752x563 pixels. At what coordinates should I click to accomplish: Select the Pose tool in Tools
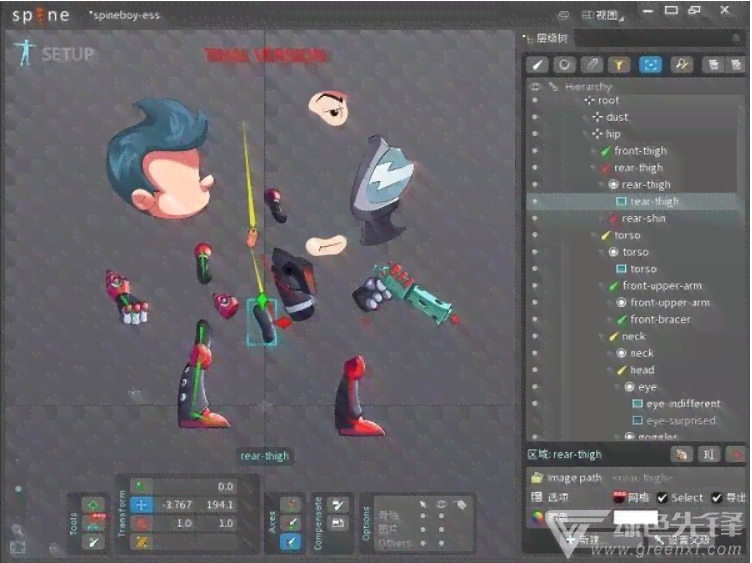(x=94, y=505)
